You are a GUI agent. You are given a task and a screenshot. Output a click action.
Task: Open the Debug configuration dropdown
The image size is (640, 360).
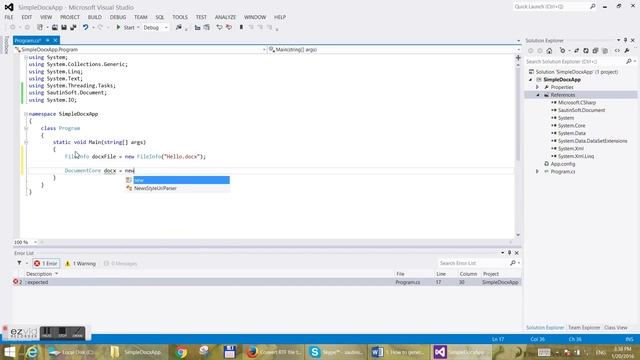tap(156, 27)
